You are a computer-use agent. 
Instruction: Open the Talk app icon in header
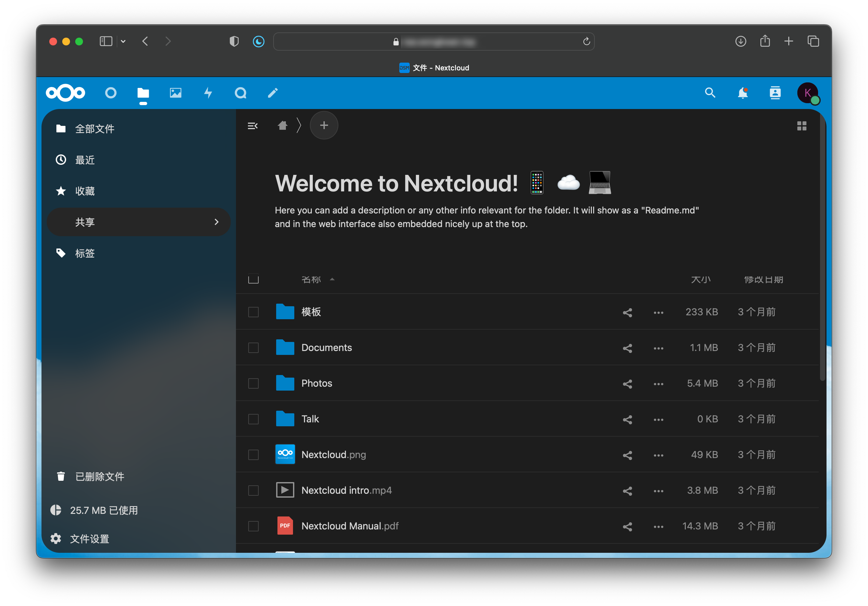tap(240, 93)
